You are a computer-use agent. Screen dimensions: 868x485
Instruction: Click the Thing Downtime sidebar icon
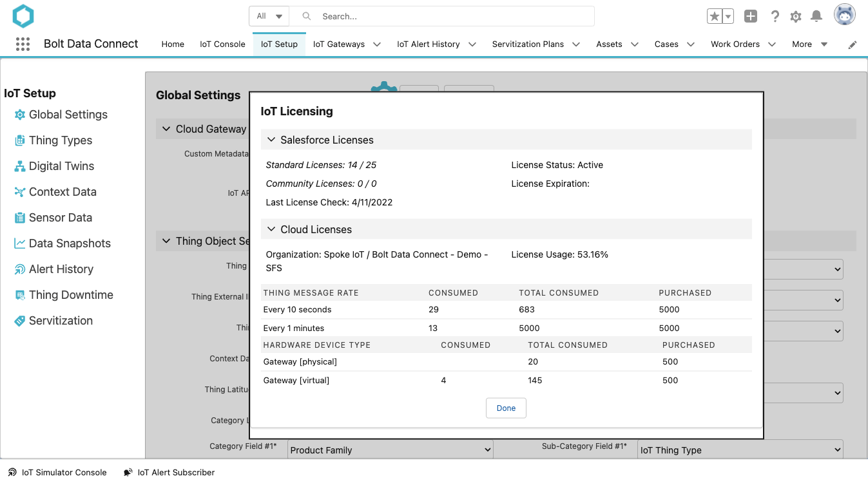click(20, 295)
